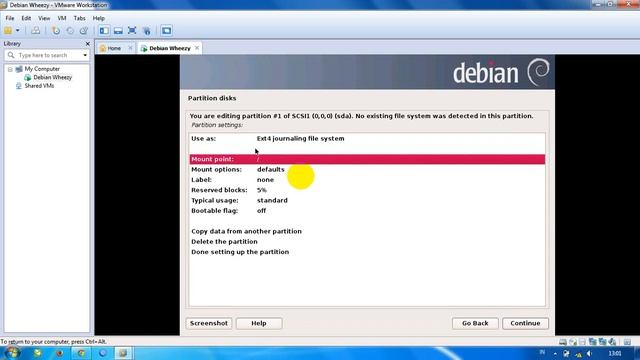This screenshot has height=360, width=640.
Task: Click the installer Help button
Action: [259, 323]
